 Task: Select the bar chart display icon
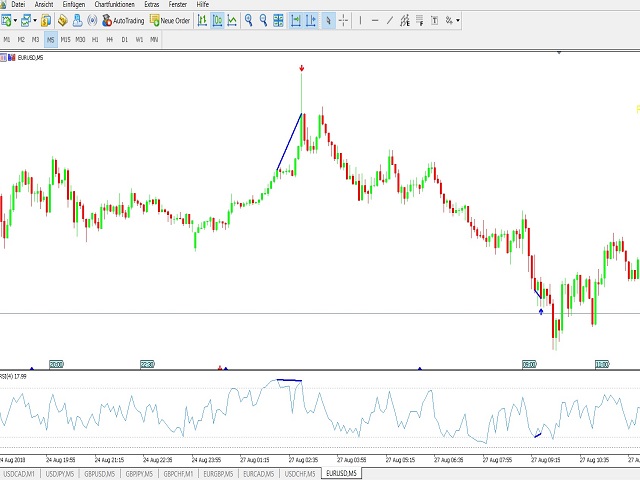pos(202,20)
